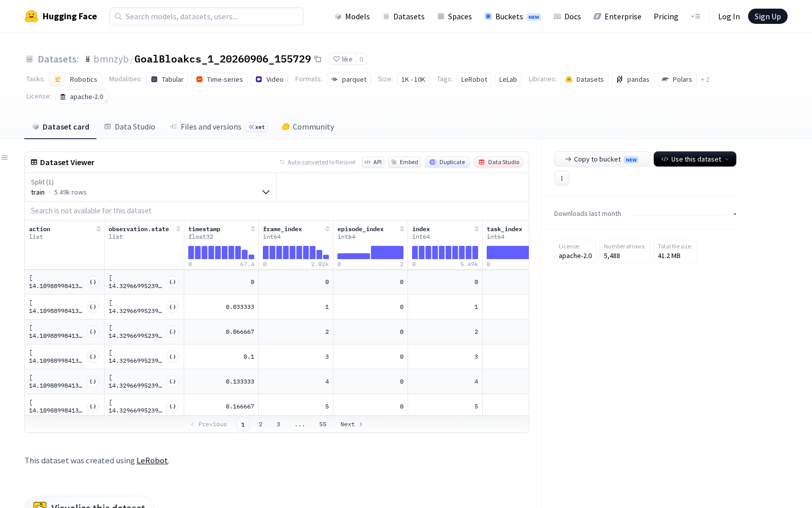Expand observation.state cell in the timestamp 0 row

point(173,282)
